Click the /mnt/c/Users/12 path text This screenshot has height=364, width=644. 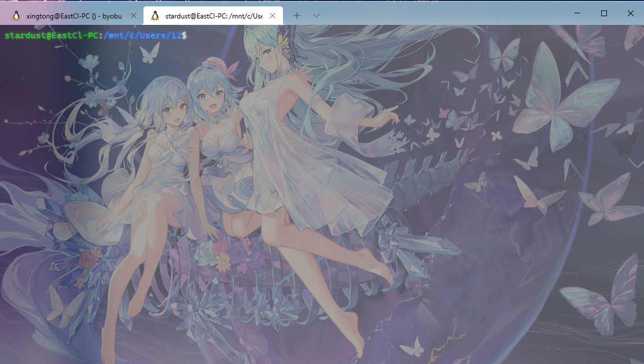point(142,35)
